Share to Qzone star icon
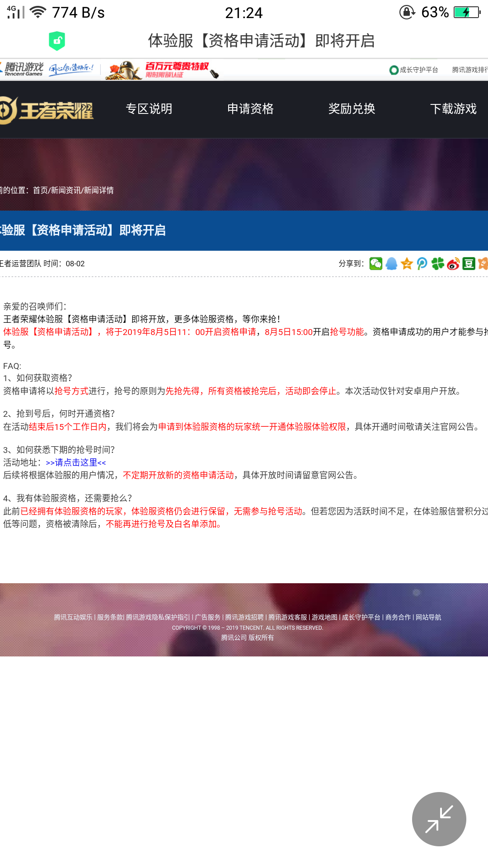The width and height of the screenshot is (488, 868). click(x=407, y=264)
